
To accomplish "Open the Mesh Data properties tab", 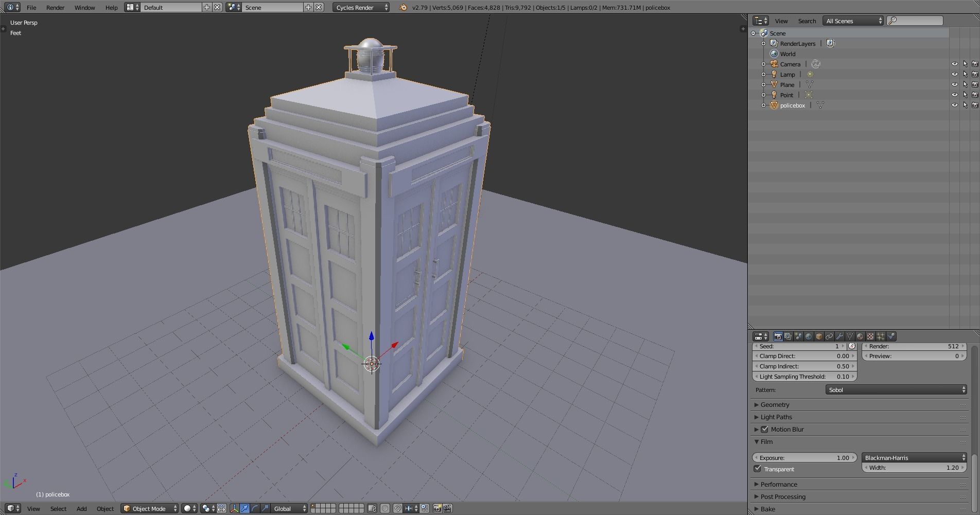I will click(850, 336).
